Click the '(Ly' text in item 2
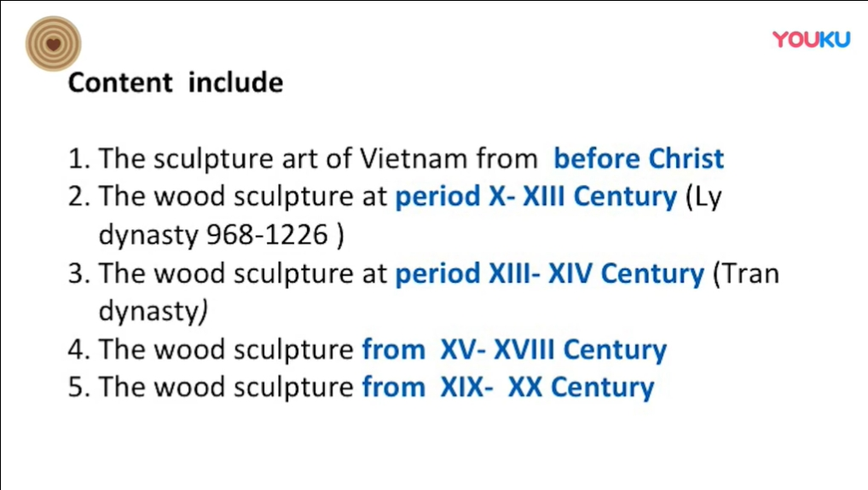 pyautogui.click(x=703, y=198)
